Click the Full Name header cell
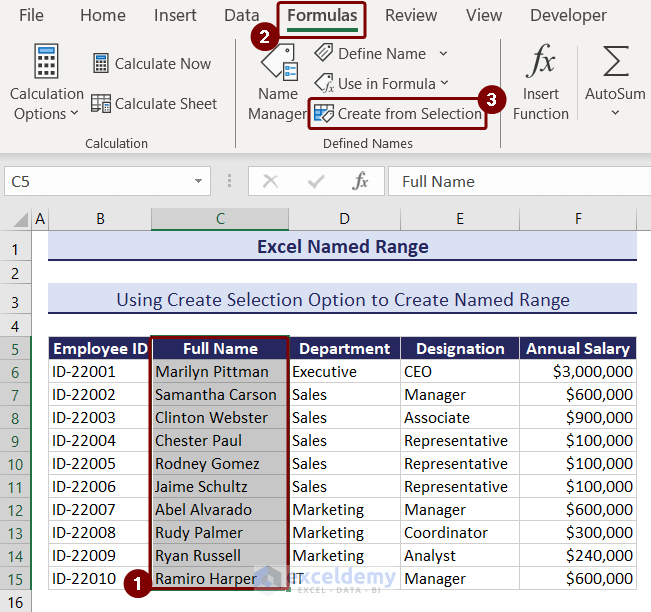Viewport: 651px width, 612px height. (220, 348)
